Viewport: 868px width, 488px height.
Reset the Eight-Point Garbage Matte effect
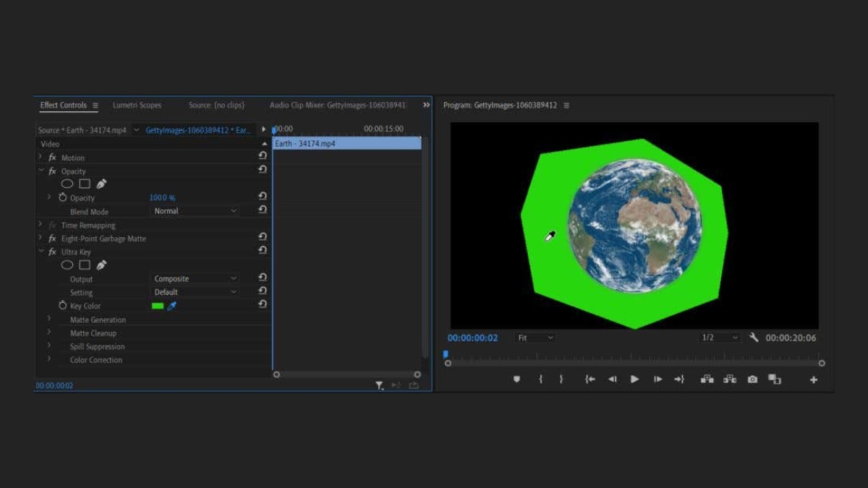(263, 238)
